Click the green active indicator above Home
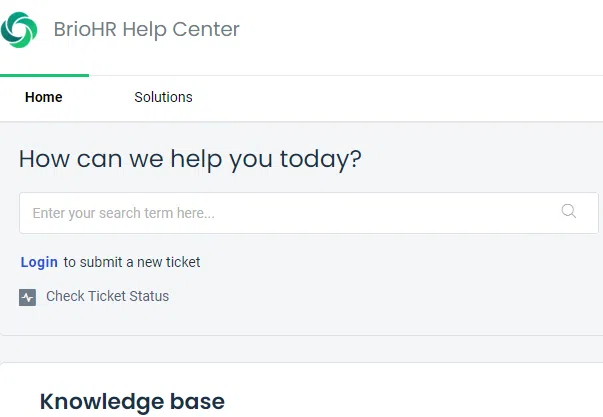Viewport: 603px width, 417px height. (44, 75)
